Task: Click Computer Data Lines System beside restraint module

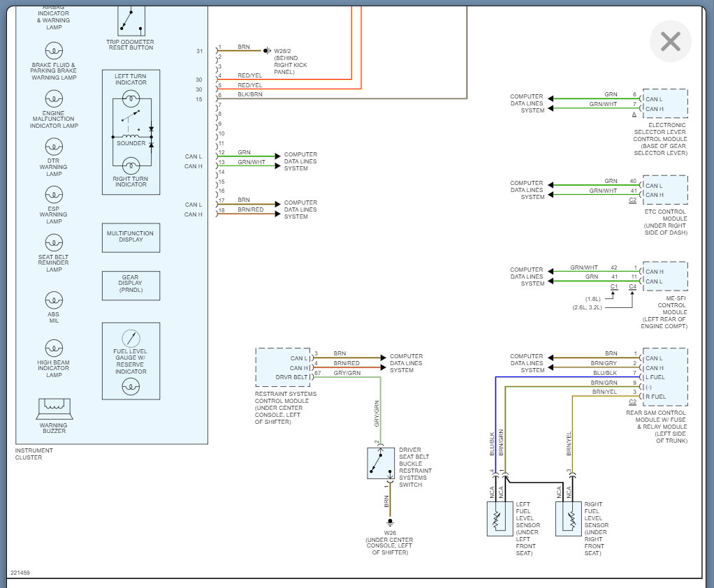Action: (406, 363)
